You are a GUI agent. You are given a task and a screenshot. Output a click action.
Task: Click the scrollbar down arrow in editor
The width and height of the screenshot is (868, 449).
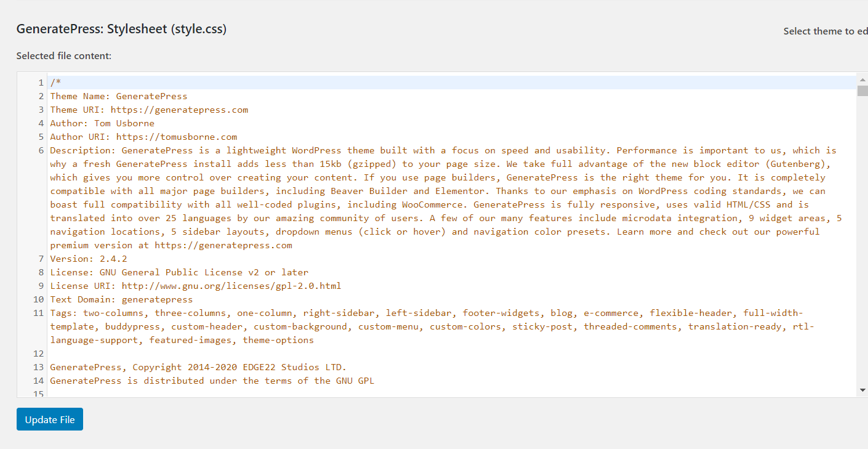(862, 390)
